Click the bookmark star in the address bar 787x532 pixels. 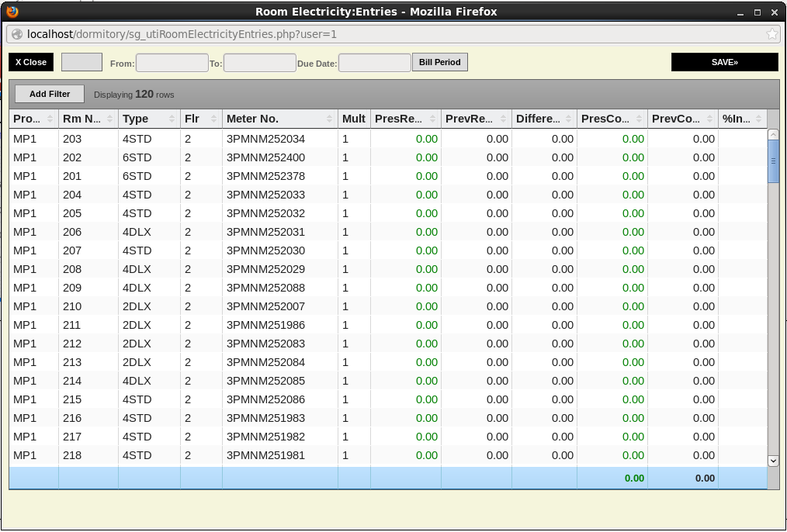point(771,34)
